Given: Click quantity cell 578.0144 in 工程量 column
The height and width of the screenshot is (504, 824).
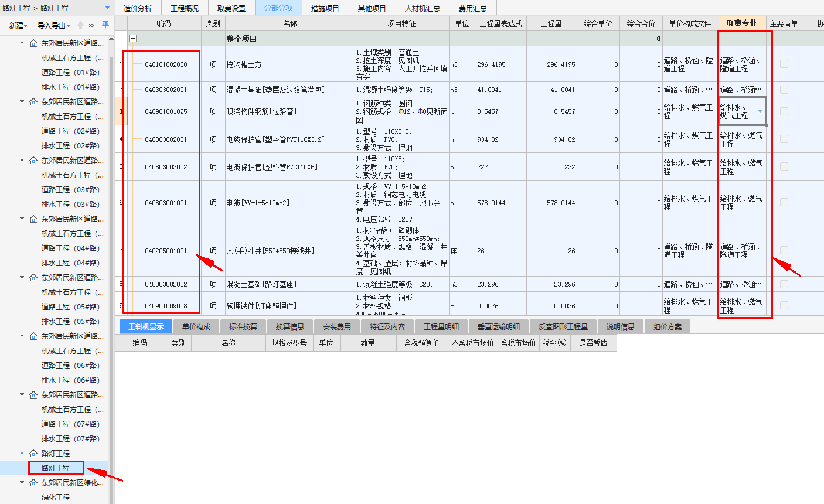Looking at the screenshot, I should pyautogui.click(x=551, y=203).
